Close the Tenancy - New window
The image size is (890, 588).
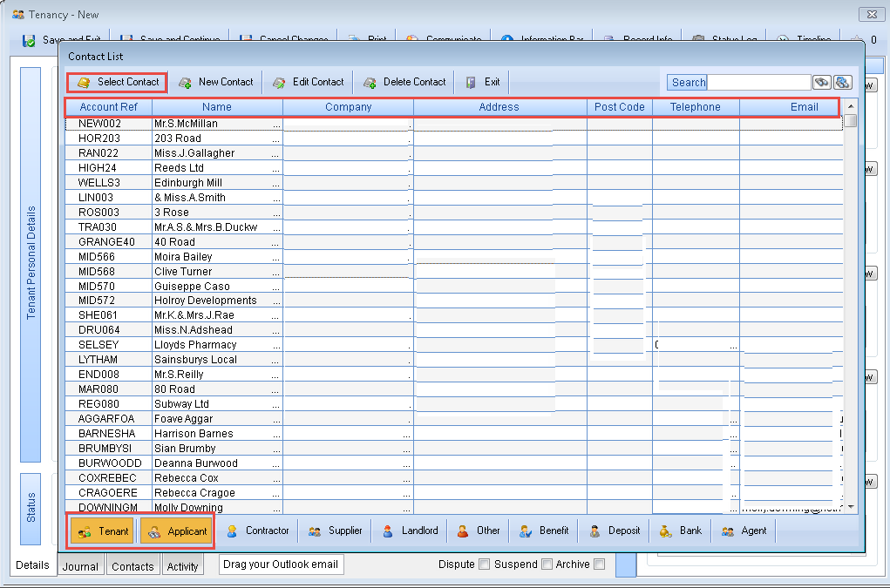click(872, 14)
